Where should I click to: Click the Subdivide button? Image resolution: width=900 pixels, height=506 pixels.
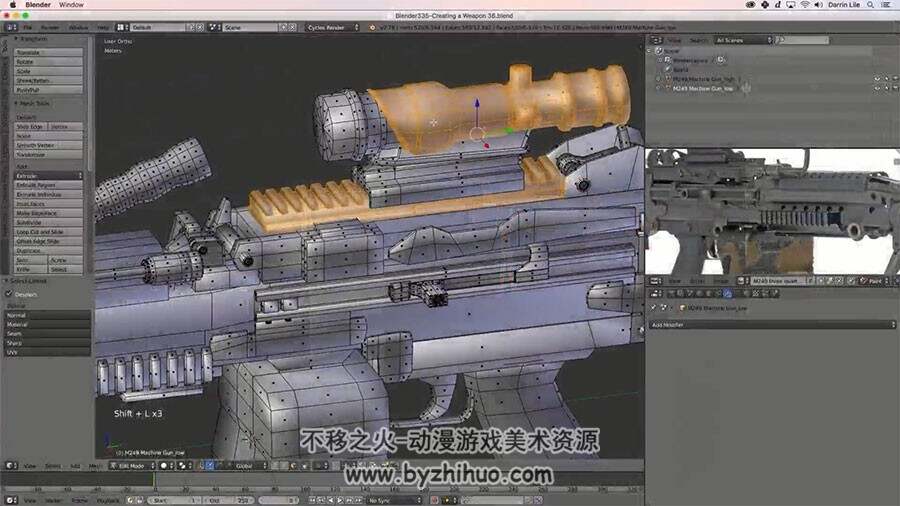(48, 223)
